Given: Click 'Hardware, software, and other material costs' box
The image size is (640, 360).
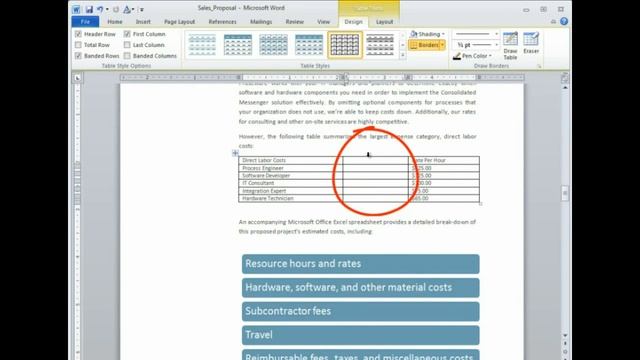Looking at the screenshot, I should 360,287.
